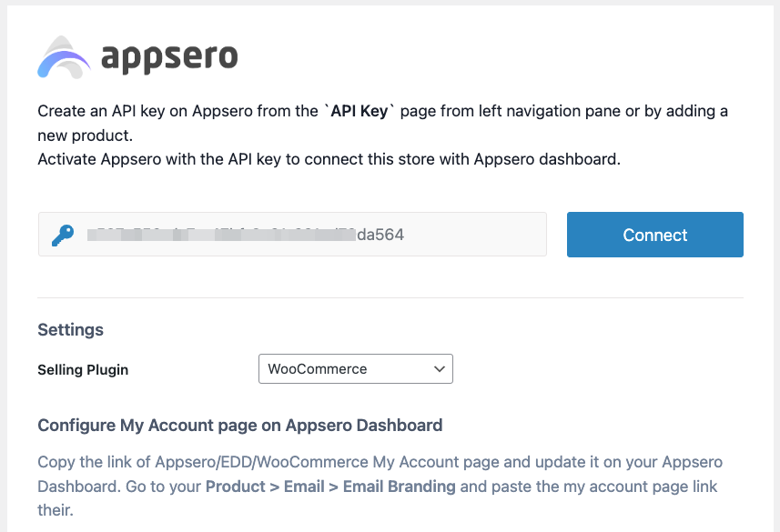This screenshot has height=532, width=780.
Task: Focus the API key input field
Action: point(292,235)
